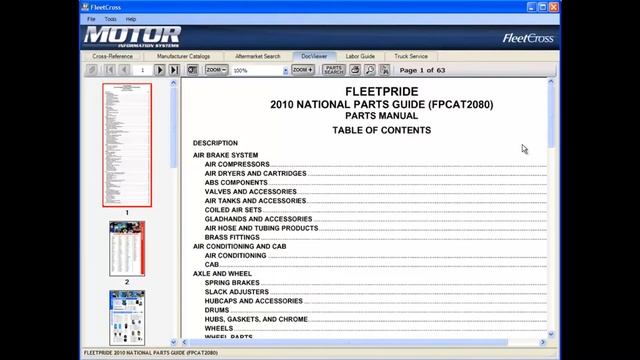Click the ZOOM + button
The width and height of the screenshot is (640, 360).
[x=303, y=70]
